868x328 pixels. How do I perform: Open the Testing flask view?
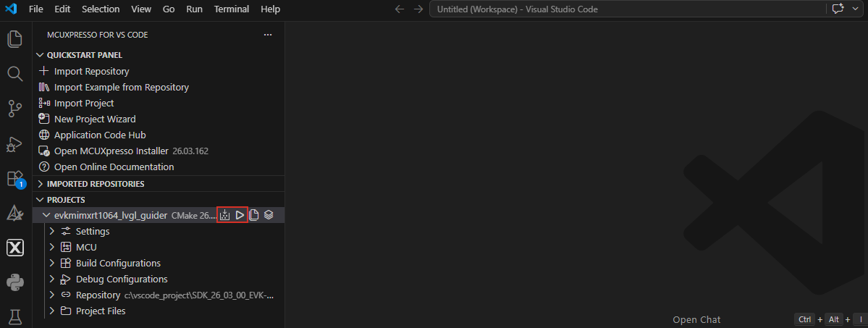coord(15,317)
